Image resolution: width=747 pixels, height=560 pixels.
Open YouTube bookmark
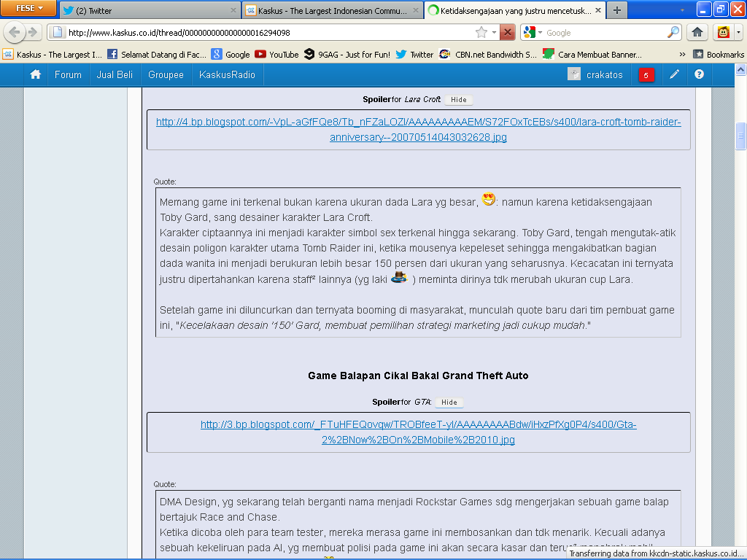click(276, 54)
